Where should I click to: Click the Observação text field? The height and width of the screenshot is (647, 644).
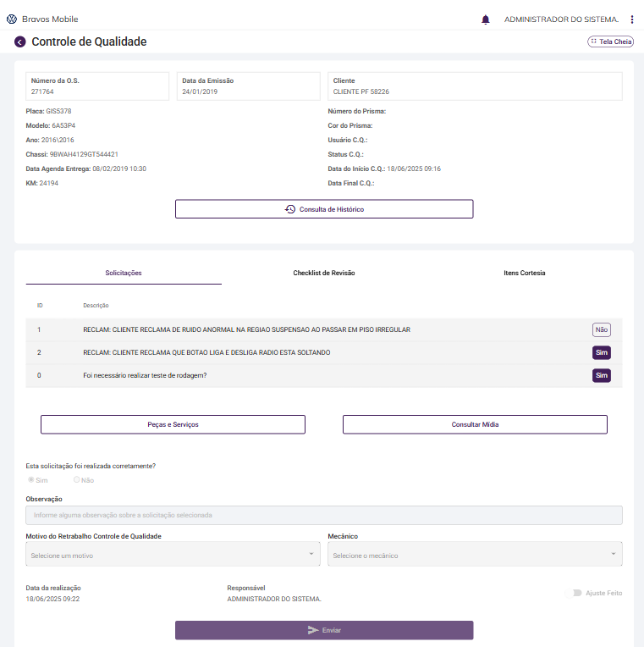(x=324, y=515)
